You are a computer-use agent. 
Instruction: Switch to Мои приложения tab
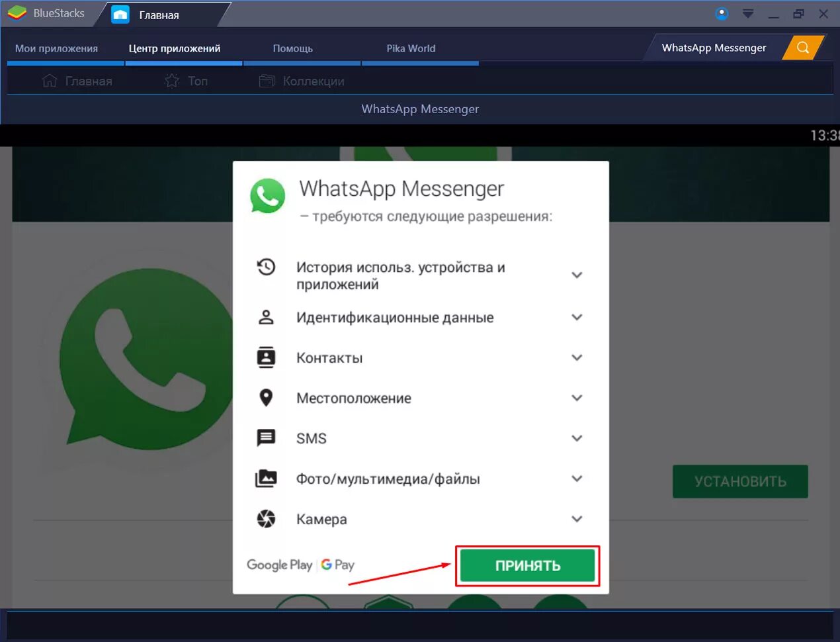pyautogui.click(x=57, y=48)
